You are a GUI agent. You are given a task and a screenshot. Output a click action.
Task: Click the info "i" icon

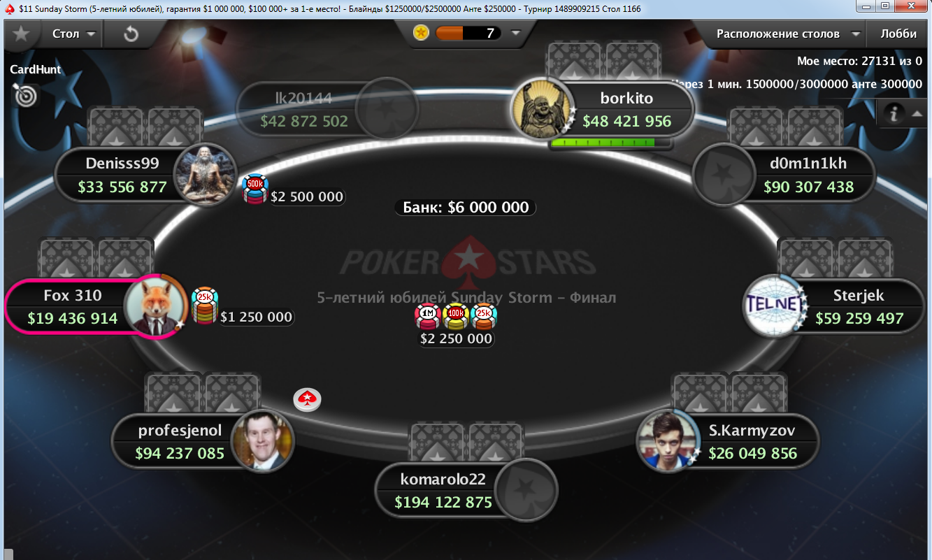[x=894, y=113]
